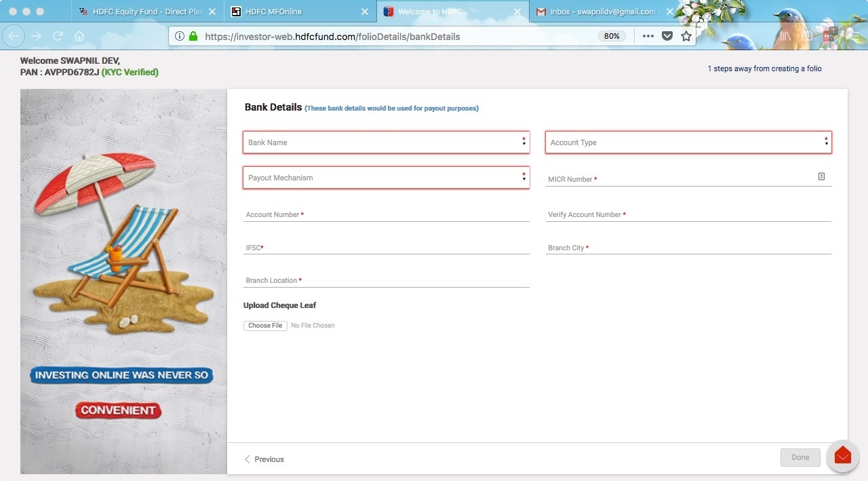The width and height of the screenshot is (868, 481).
Task: Open the Account Type dropdown
Action: pyautogui.click(x=688, y=142)
